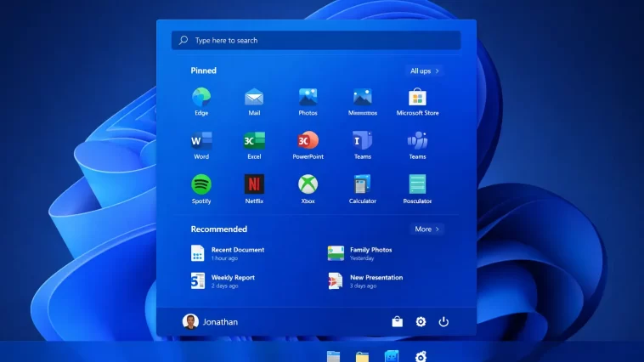
Task: Open the Posculator app
Action: click(x=417, y=189)
